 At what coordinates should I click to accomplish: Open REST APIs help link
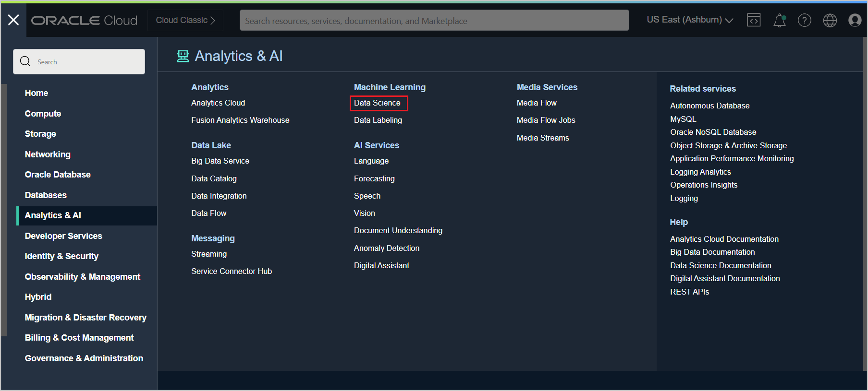[x=689, y=292]
